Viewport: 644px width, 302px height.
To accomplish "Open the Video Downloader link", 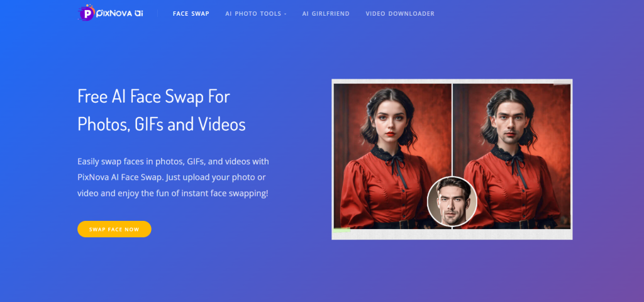I will pyautogui.click(x=400, y=14).
